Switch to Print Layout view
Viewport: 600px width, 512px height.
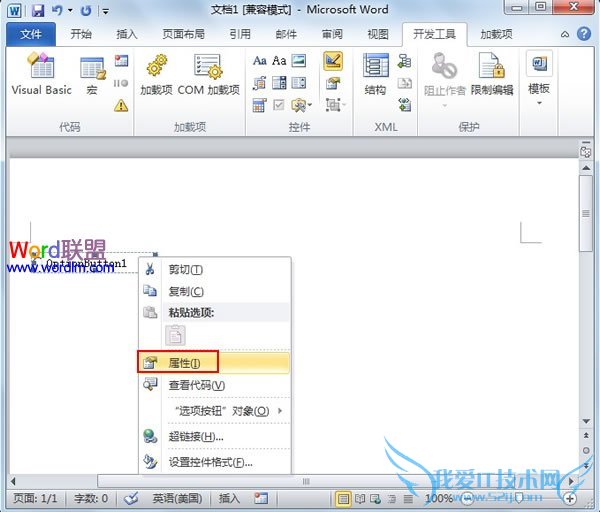click(343, 499)
